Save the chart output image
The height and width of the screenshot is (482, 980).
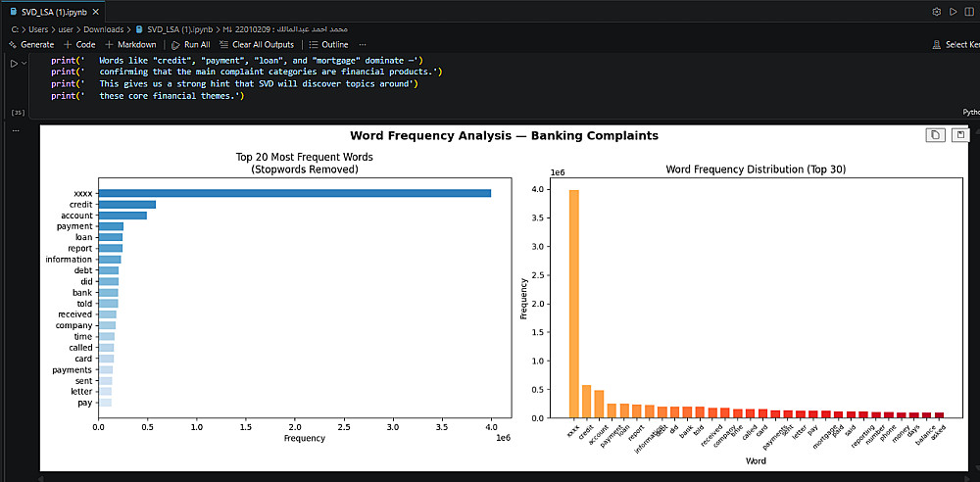click(x=959, y=135)
